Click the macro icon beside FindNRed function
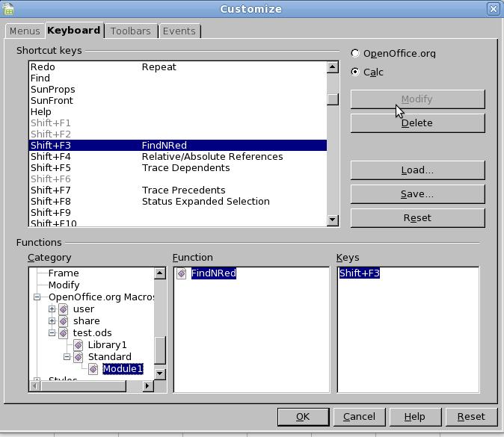This screenshot has height=437, width=504. coord(182,273)
